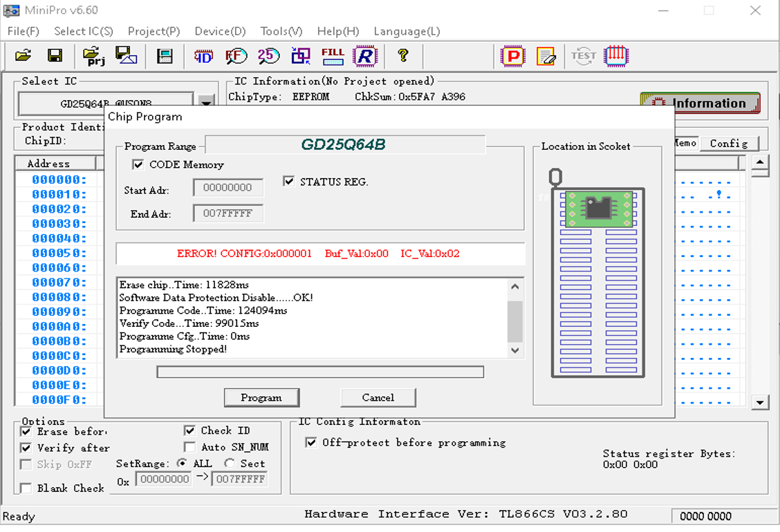Viewport: 780px width, 532px height.
Task: Click the program chip P icon
Action: tap(512, 56)
